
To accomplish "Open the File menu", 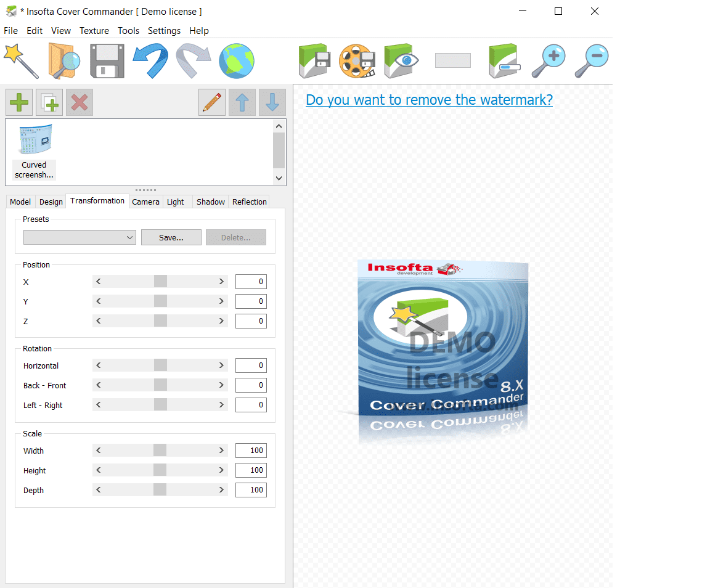I will tap(11, 31).
